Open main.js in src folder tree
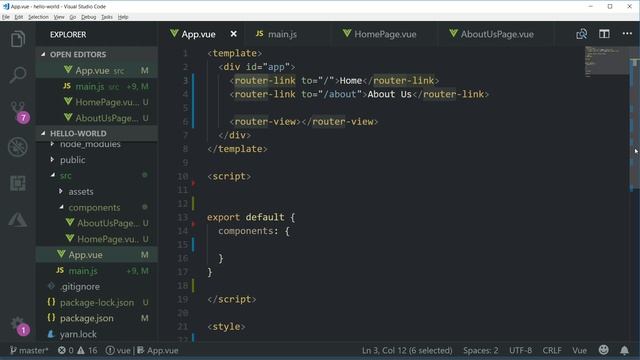640x360 pixels. (x=97, y=271)
